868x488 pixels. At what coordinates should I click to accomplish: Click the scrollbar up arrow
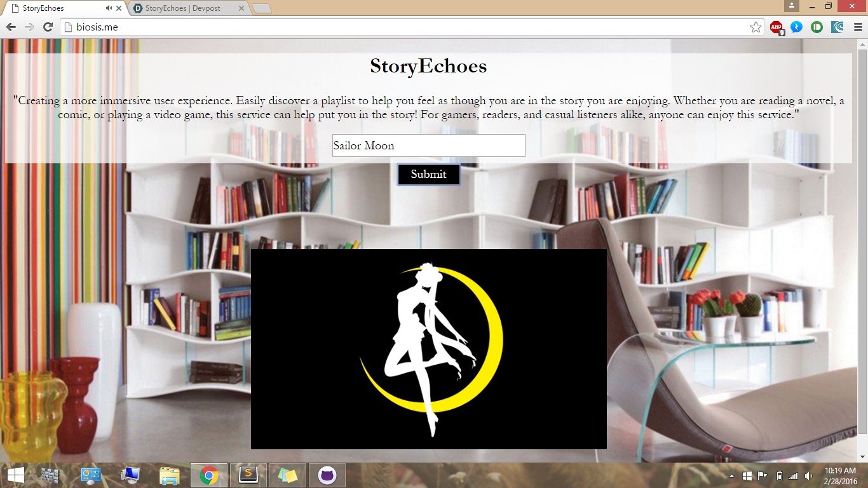coord(862,44)
